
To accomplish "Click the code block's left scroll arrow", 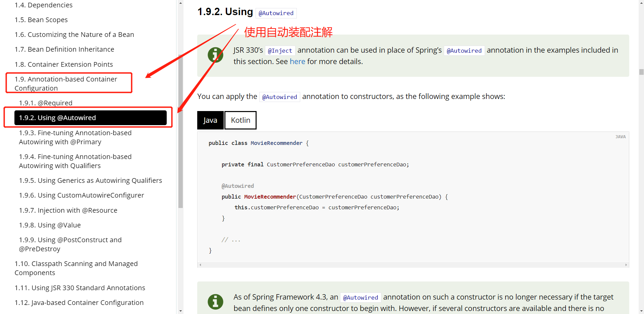I will (201, 265).
